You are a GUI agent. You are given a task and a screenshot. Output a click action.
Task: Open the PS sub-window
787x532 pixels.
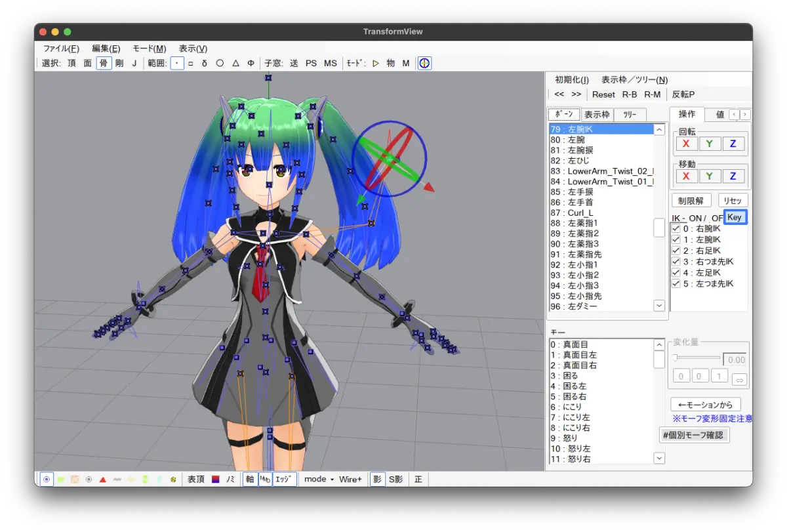[311, 63]
